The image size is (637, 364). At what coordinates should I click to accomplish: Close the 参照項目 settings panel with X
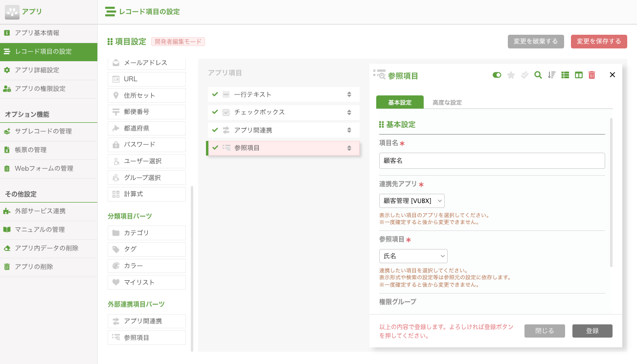[x=612, y=75]
